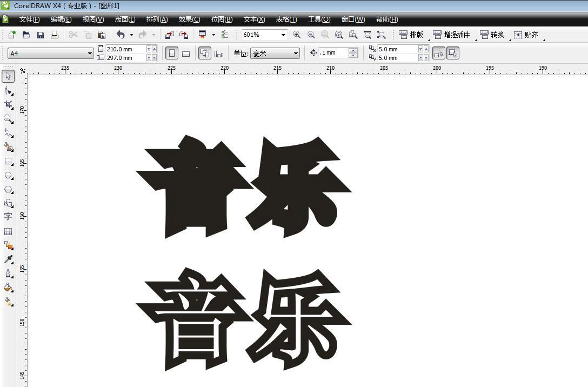The image size is (588, 387).
Task: Open the 效果(C) menu
Action: (x=189, y=19)
